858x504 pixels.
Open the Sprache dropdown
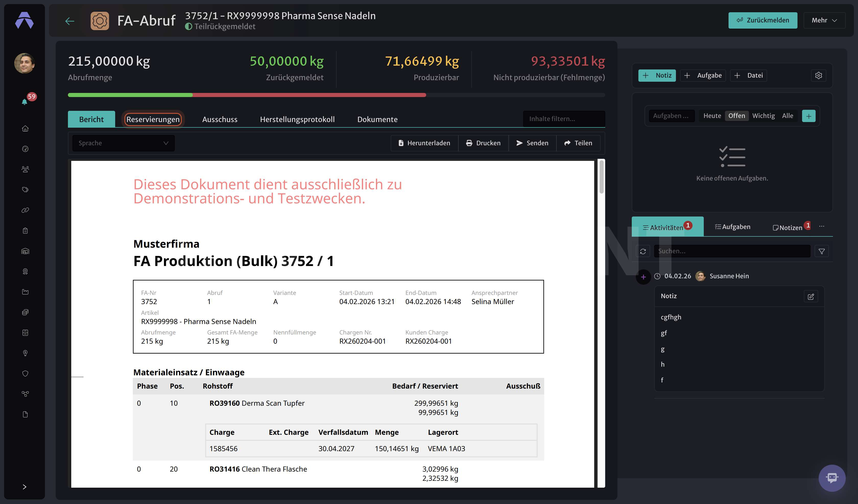click(x=123, y=143)
